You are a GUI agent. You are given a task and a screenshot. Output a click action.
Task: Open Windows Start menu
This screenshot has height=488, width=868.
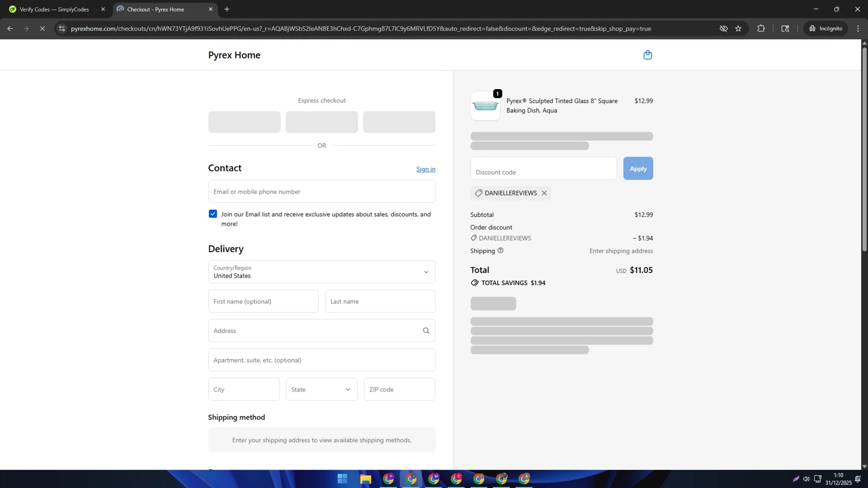pyautogui.click(x=343, y=479)
